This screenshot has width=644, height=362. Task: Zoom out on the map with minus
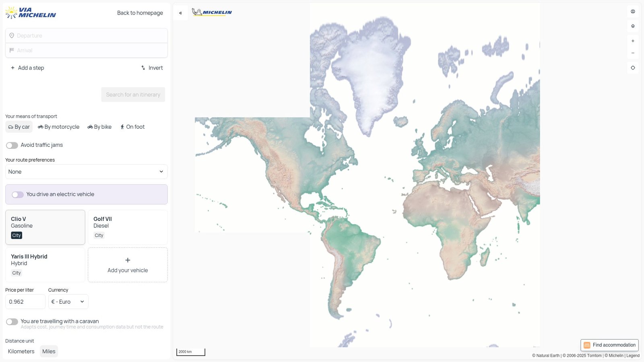pos(633,53)
